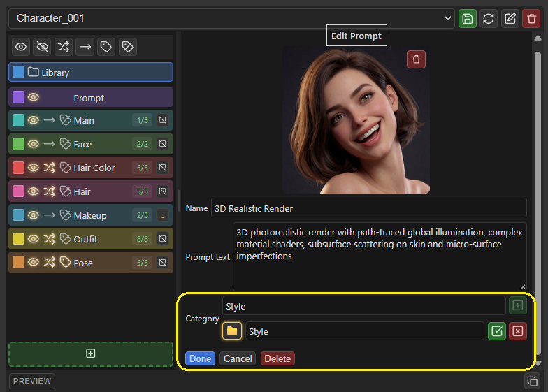This screenshot has height=392, width=548.
Task: Click the purple Prompt color swatch
Action: (18, 97)
